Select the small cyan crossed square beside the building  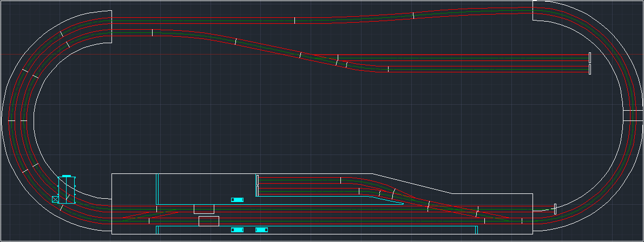(55, 199)
